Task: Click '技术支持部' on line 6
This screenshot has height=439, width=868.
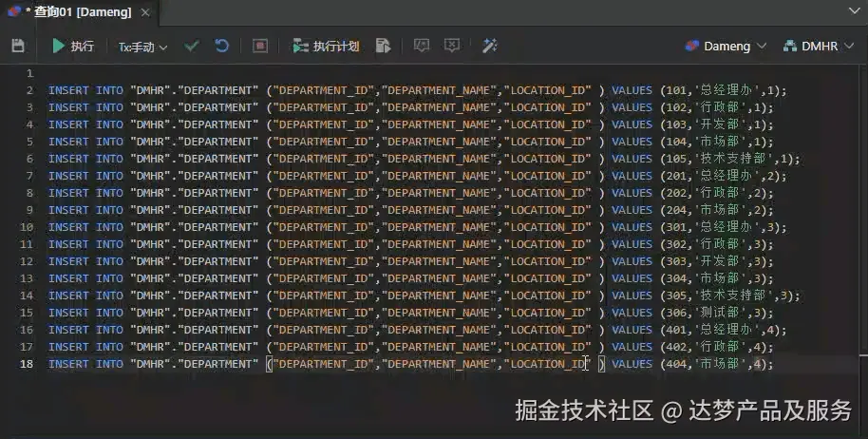Action: [732, 159]
